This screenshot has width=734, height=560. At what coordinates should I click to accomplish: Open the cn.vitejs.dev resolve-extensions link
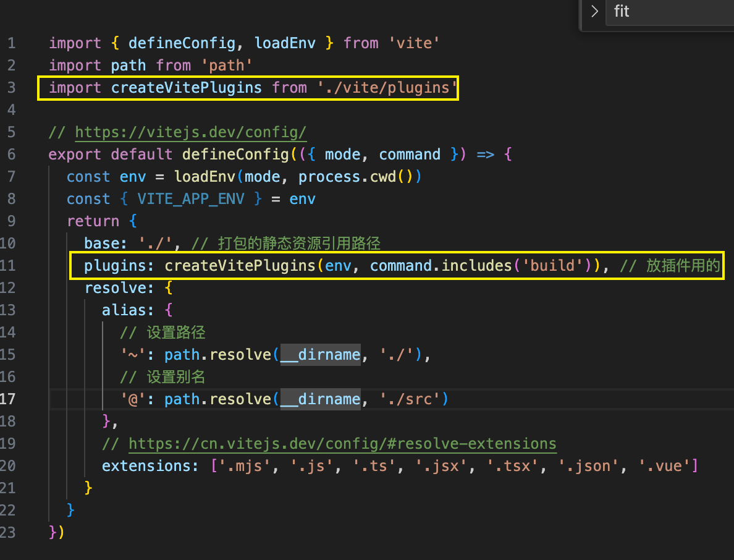342,444
